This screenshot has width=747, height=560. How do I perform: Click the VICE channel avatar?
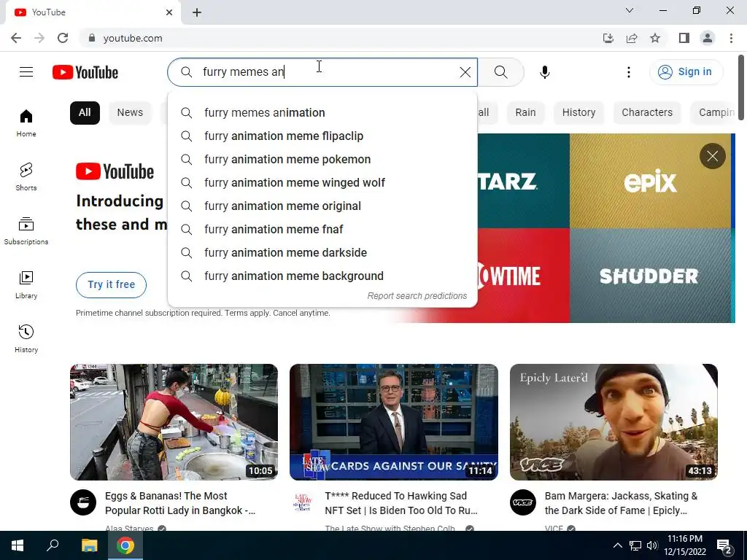pyautogui.click(x=522, y=502)
